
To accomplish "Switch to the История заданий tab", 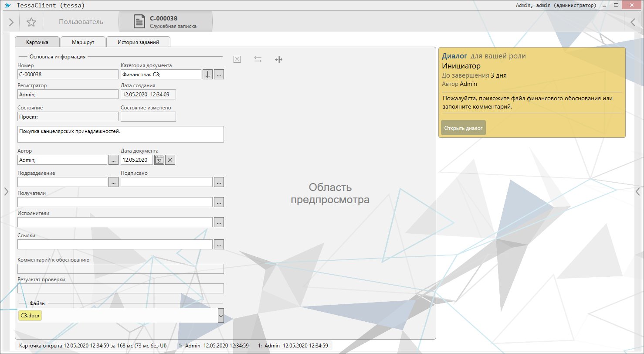I will point(138,42).
